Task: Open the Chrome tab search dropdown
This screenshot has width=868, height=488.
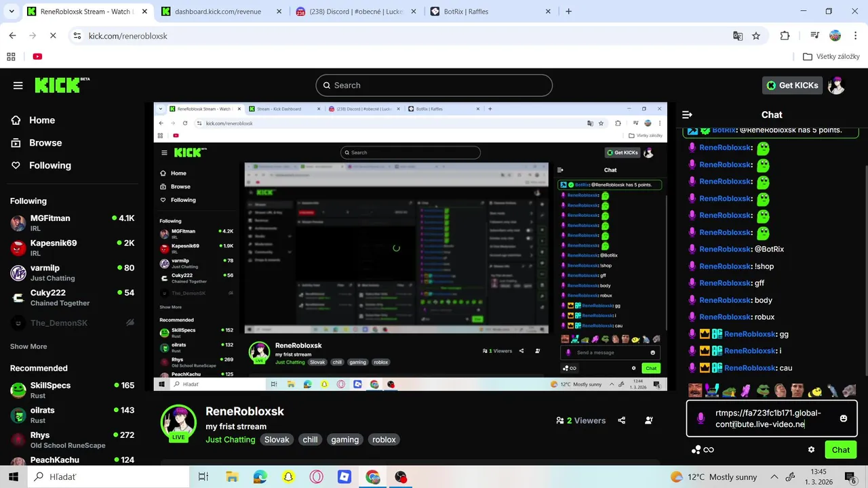Action: coord(12,12)
